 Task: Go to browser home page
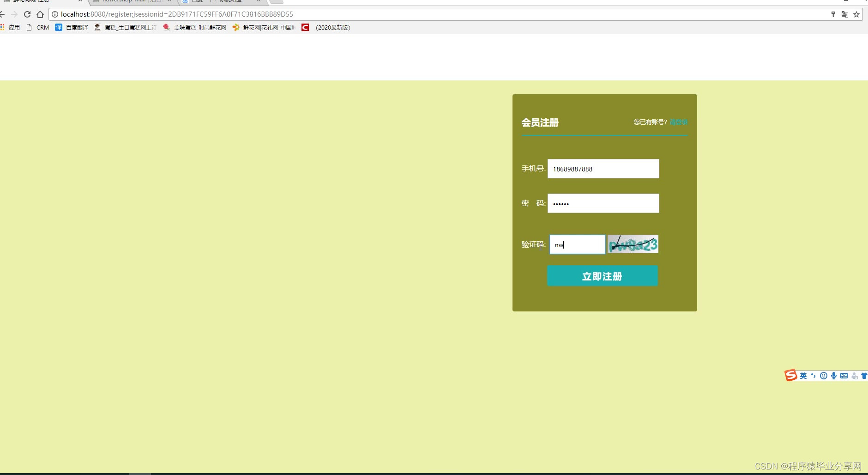coord(40,14)
